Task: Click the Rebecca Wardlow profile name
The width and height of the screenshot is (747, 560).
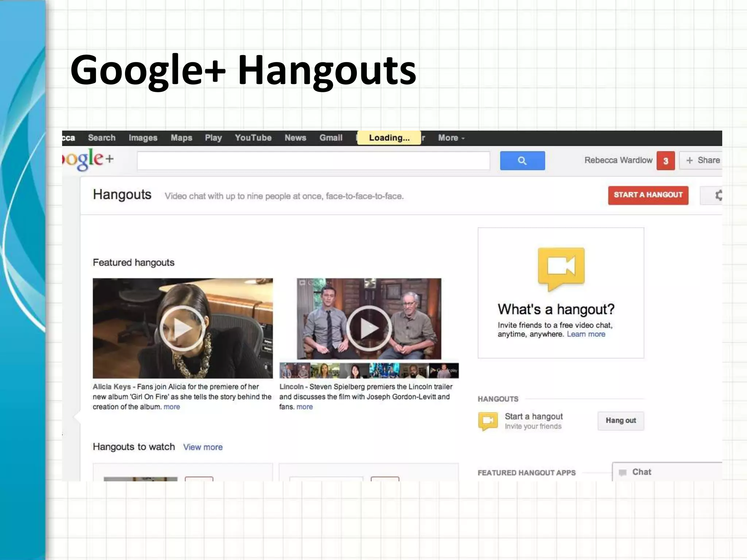Action: click(x=618, y=160)
